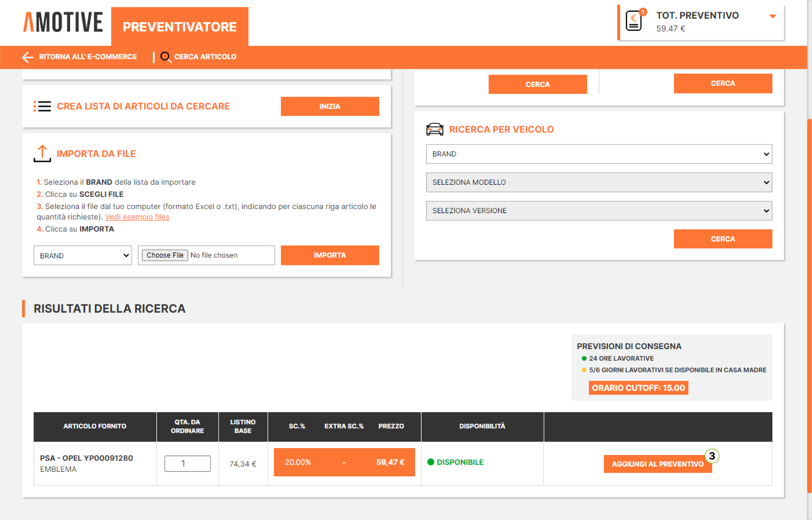
Task: Click the green Disponibile status dot
Action: point(430,462)
